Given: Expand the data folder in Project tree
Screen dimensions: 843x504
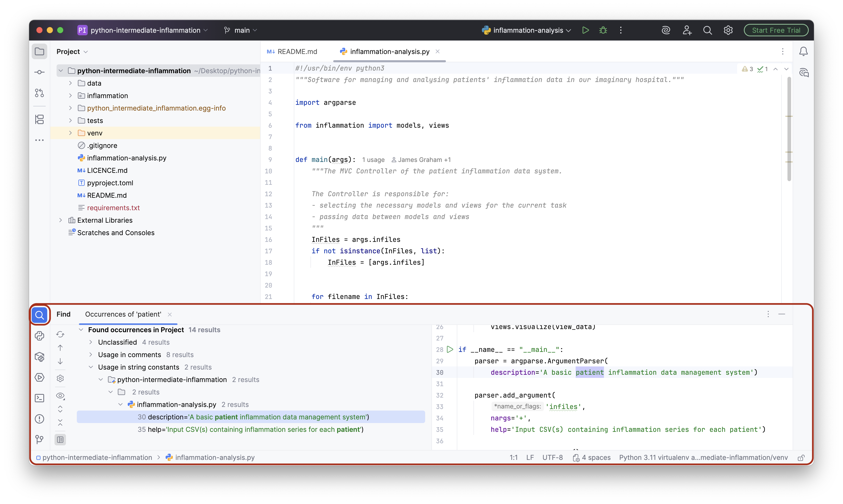Looking at the screenshot, I should (x=70, y=83).
